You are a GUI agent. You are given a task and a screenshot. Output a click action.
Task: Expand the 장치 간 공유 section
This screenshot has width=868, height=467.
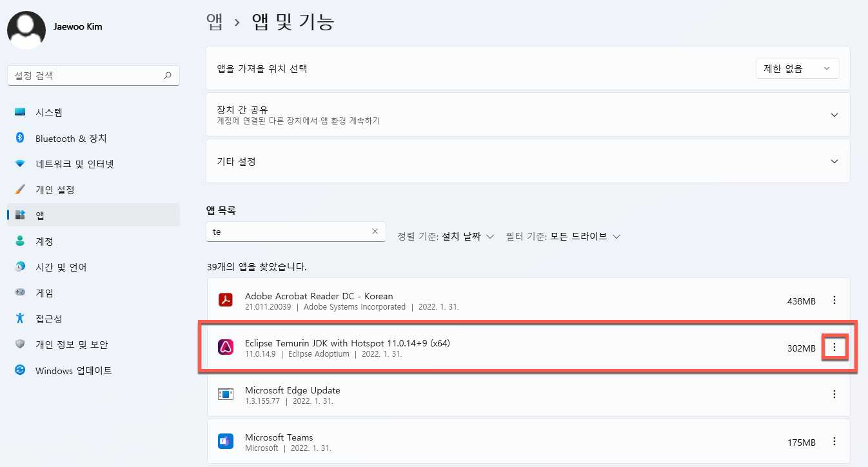click(x=834, y=115)
